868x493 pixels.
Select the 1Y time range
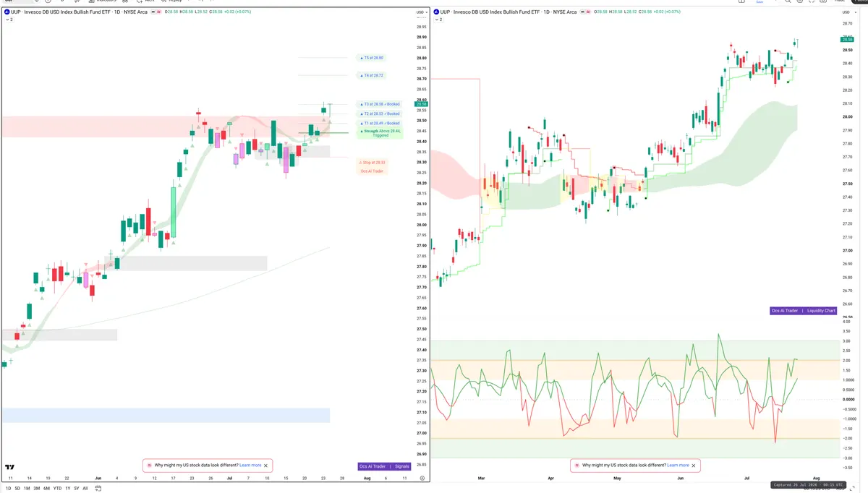[x=67, y=489]
